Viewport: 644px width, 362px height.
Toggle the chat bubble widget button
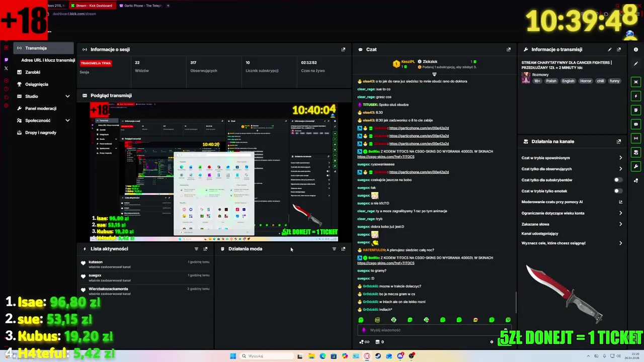tap(636, 124)
